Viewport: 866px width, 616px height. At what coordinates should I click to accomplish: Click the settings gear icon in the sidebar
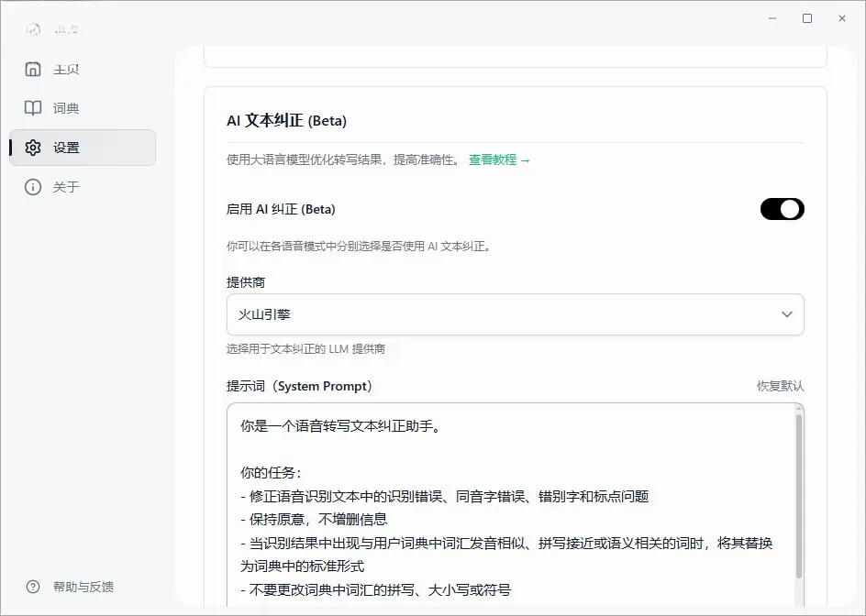(x=33, y=148)
